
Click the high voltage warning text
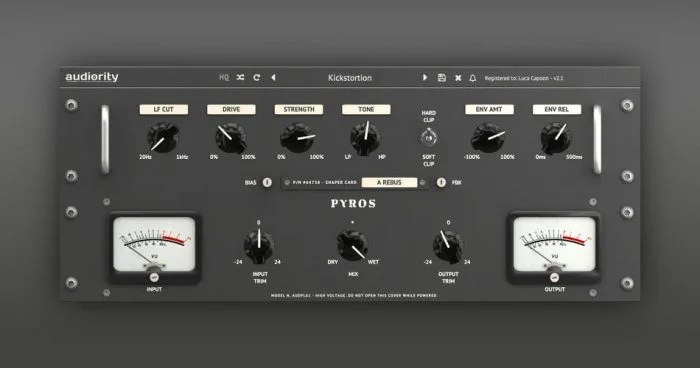pos(353,296)
